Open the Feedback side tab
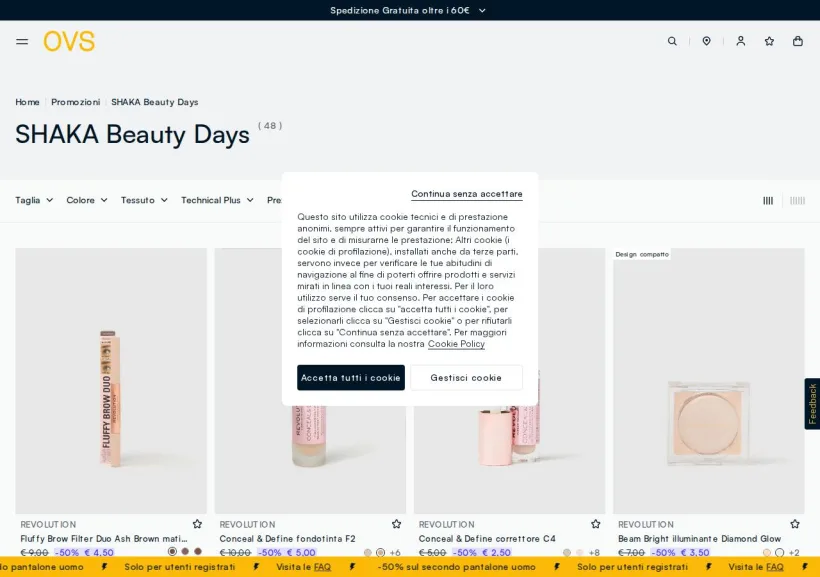This screenshot has height=577, width=820. click(812, 404)
